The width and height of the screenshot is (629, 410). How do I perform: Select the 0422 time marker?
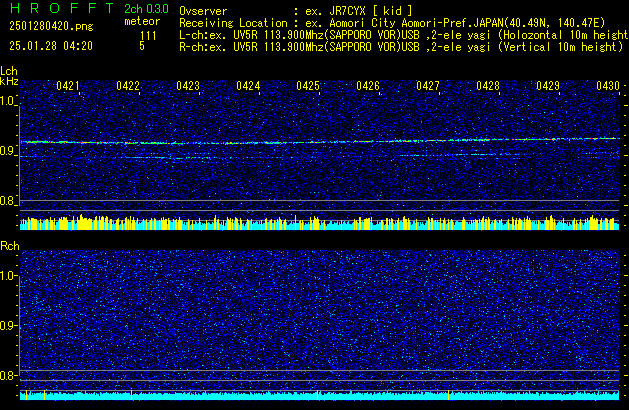(x=128, y=86)
